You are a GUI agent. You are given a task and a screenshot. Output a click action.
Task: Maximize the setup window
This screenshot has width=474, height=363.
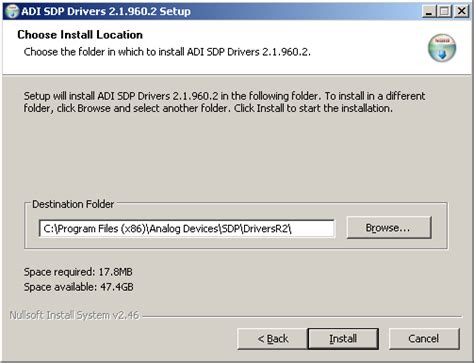(x=444, y=12)
